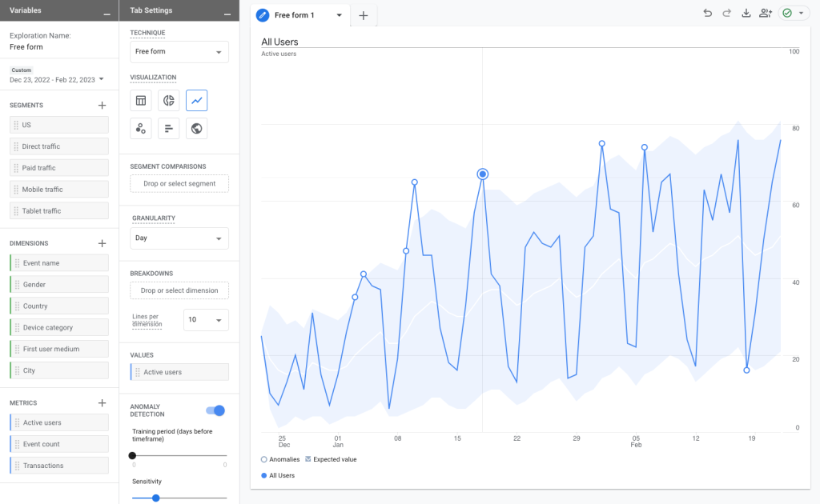Select the bar chart visualization
The image size is (820, 504).
(168, 128)
